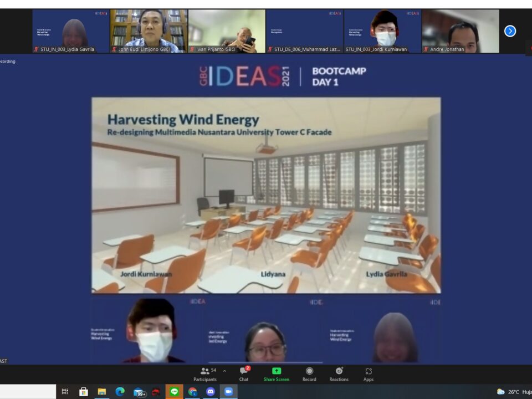Click the STU_IN_003_Jordi Kurniawan video tile
This screenshot has height=399, width=532.
point(382,31)
